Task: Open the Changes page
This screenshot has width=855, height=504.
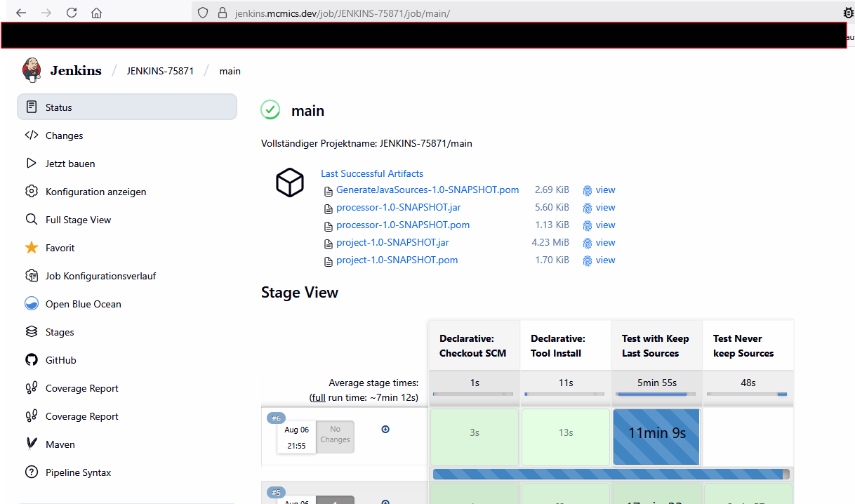Action: click(x=64, y=135)
